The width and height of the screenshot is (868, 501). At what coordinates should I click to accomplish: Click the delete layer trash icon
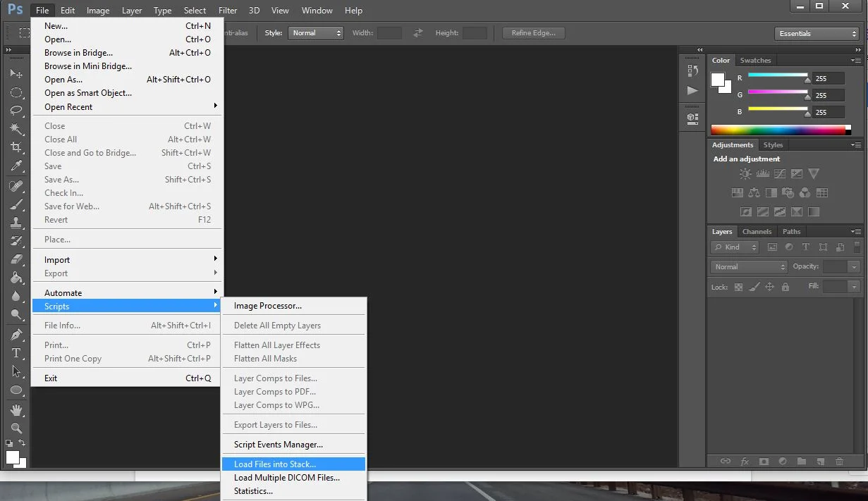click(x=839, y=462)
